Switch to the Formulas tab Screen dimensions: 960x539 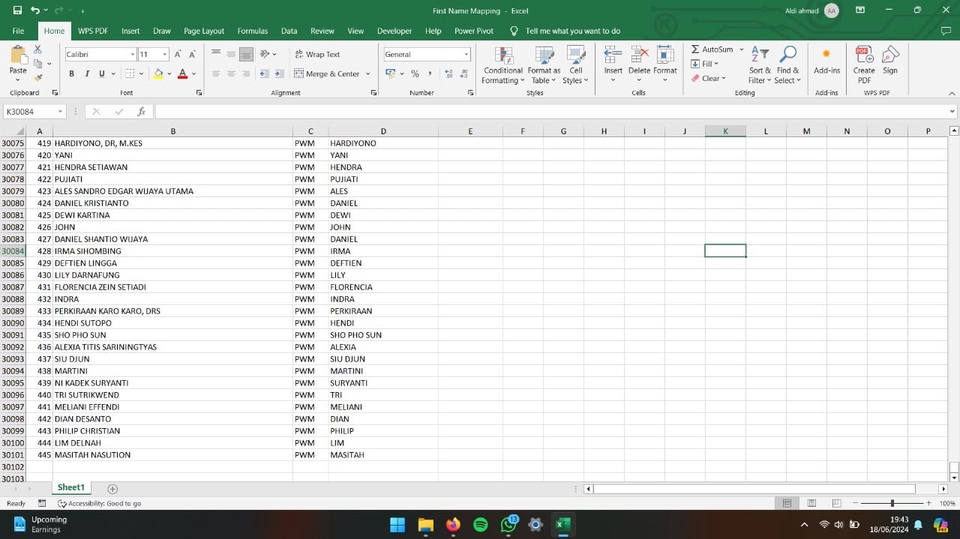pos(252,31)
